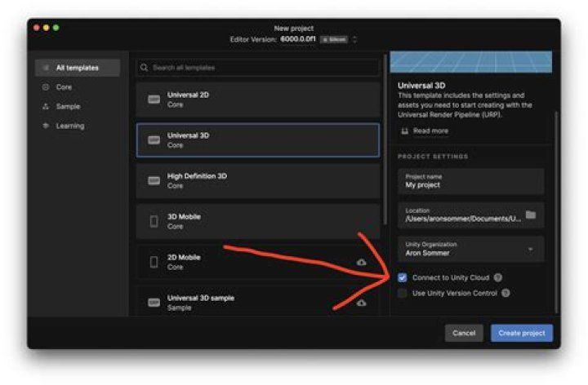Open help icon beside Connect to Unity Cloud
Viewport: 588px width, 385px height.
click(497, 277)
